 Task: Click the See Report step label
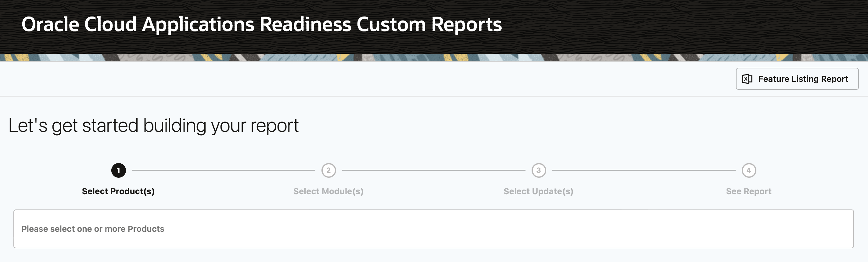point(748,191)
